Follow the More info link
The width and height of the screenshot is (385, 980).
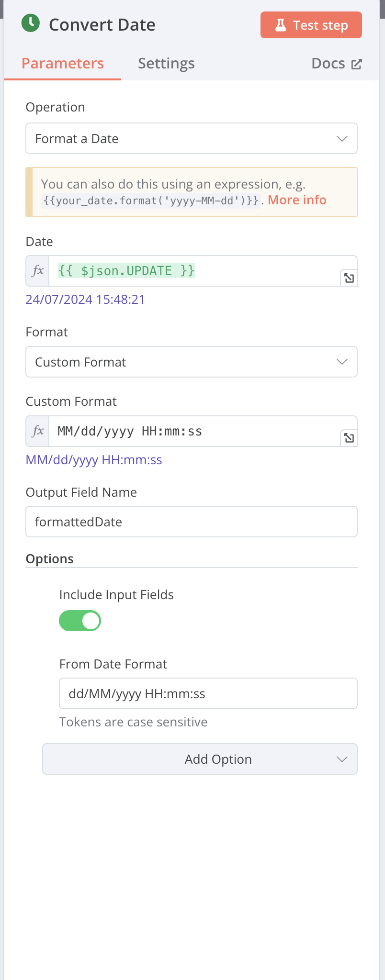pos(297,200)
